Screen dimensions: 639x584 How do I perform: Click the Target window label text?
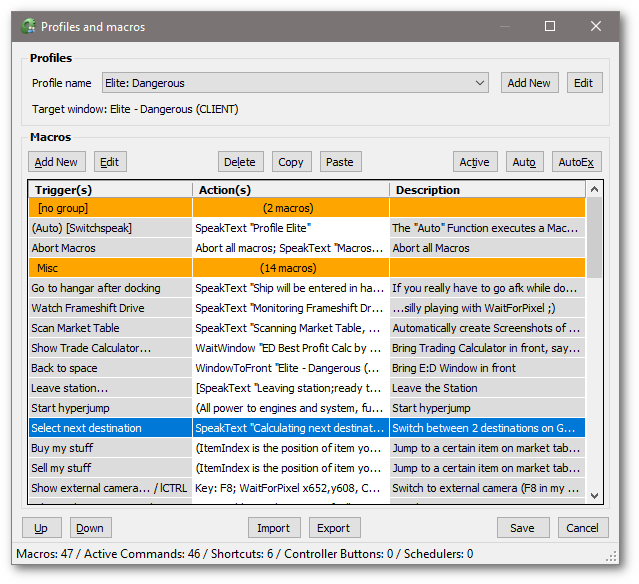pos(135,109)
